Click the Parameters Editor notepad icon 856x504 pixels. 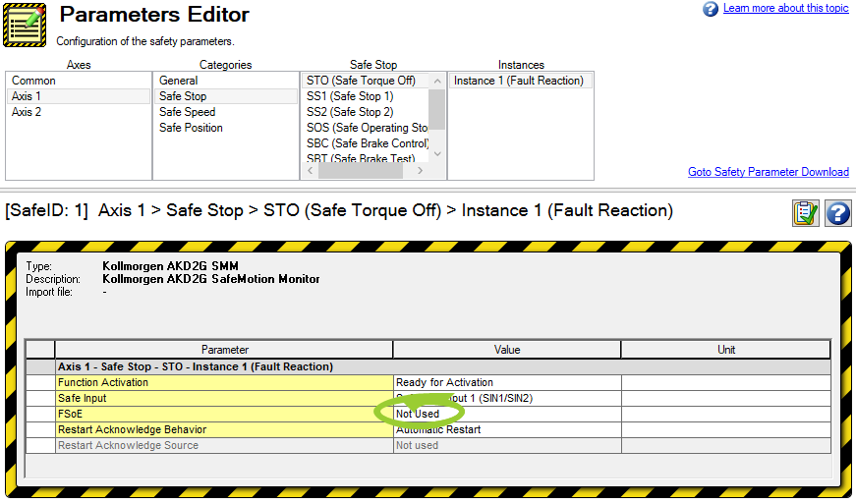[x=25, y=26]
